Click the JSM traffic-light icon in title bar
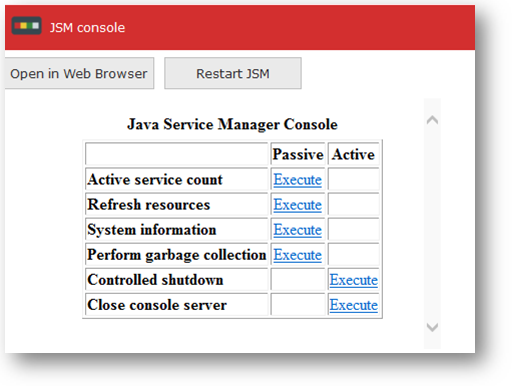 [26, 26]
